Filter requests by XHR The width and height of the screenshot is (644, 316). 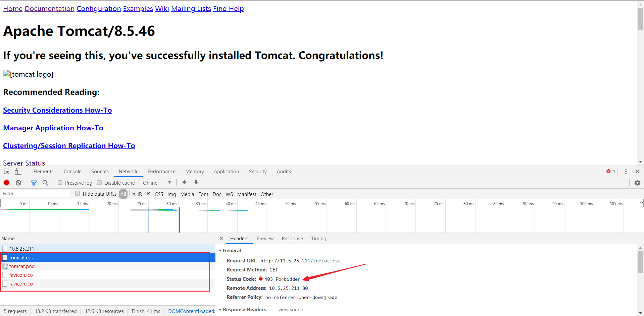point(137,194)
